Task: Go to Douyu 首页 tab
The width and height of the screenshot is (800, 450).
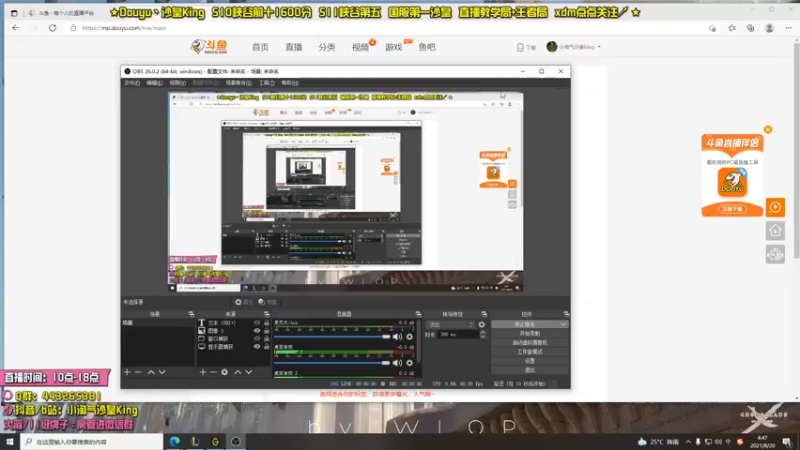Action: [x=260, y=47]
